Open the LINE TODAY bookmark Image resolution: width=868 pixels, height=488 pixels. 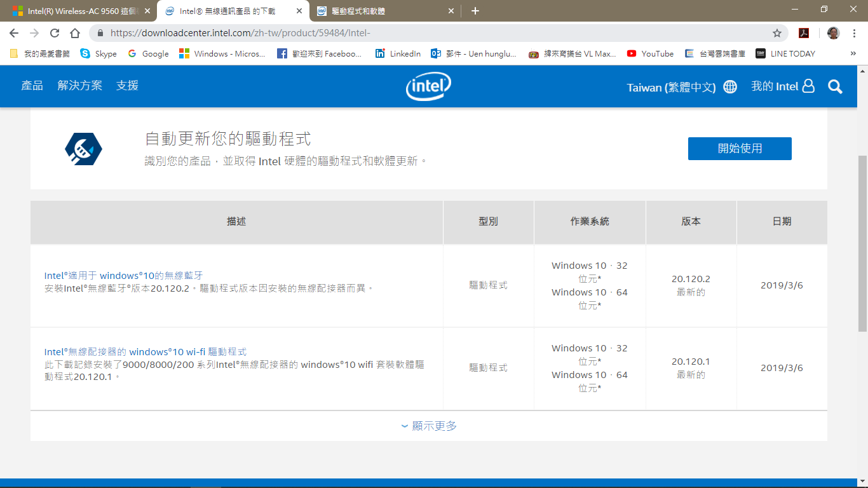click(x=785, y=54)
